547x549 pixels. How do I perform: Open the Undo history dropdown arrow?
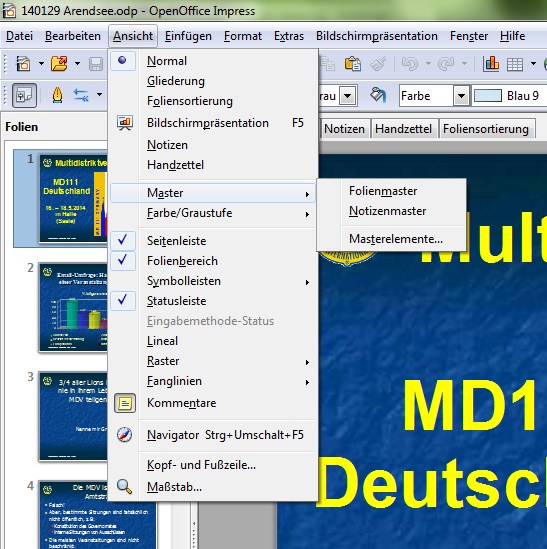(428, 64)
